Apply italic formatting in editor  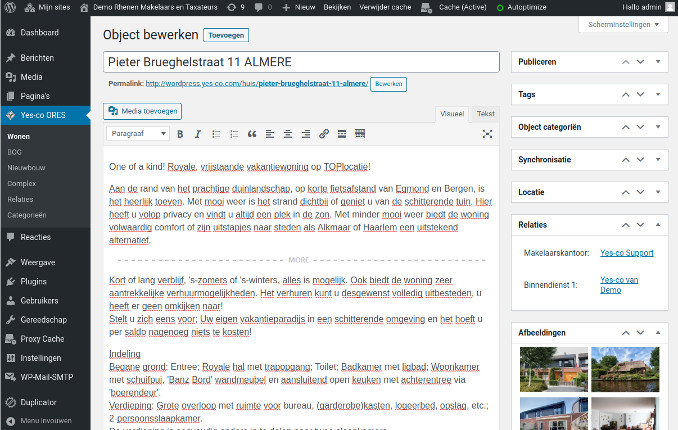(198, 134)
